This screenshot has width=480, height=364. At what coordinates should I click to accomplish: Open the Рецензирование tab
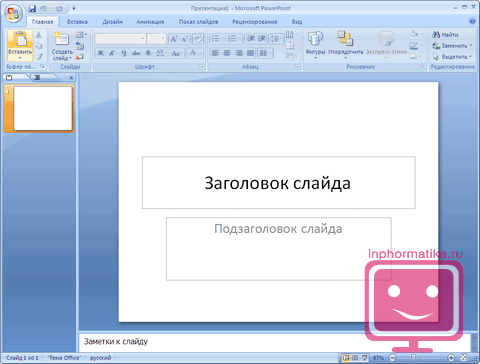255,22
